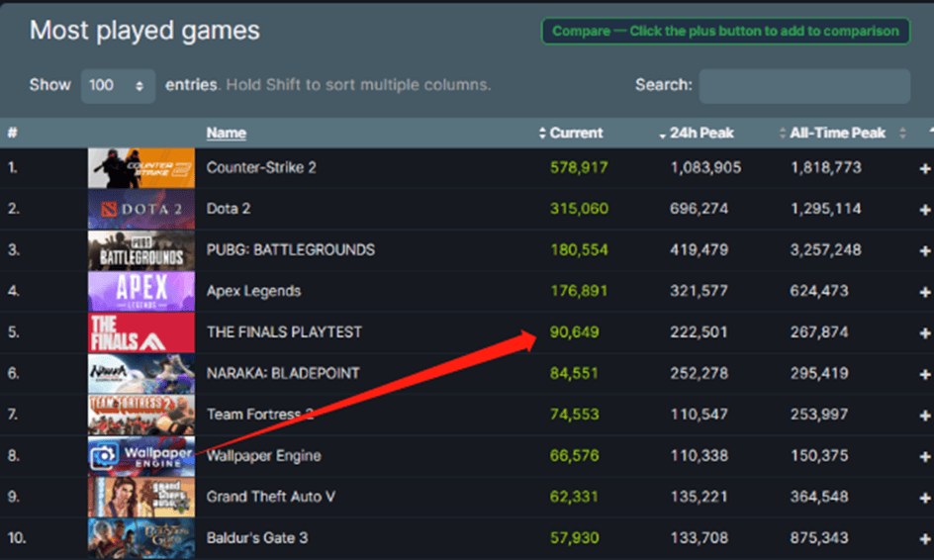This screenshot has height=560, width=934.
Task: Add Grand Theft Auto V to comparison with plus
Action: click(x=925, y=498)
